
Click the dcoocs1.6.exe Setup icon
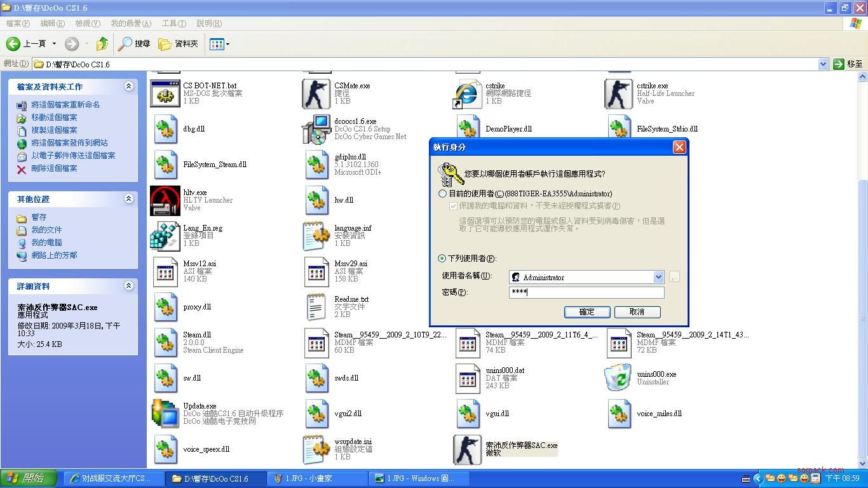pos(316,130)
